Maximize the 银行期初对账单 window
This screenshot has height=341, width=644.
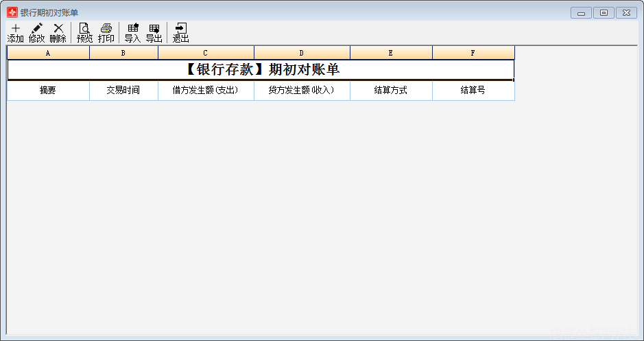604,12
